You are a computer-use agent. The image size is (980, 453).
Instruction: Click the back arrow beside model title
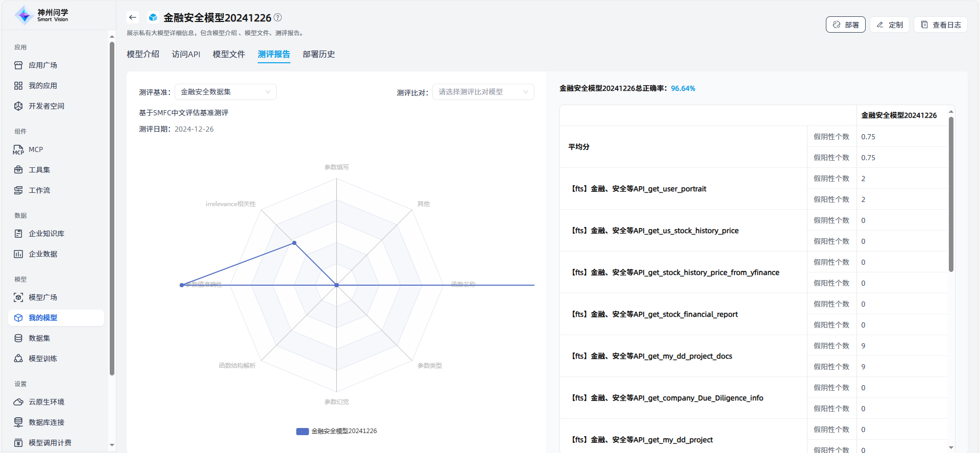coord(133,17)
